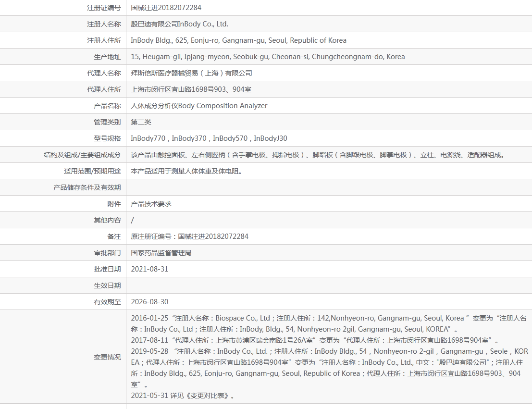Click the 审批部门 label
Screen dimensions: 532x409
click(107, 253)
